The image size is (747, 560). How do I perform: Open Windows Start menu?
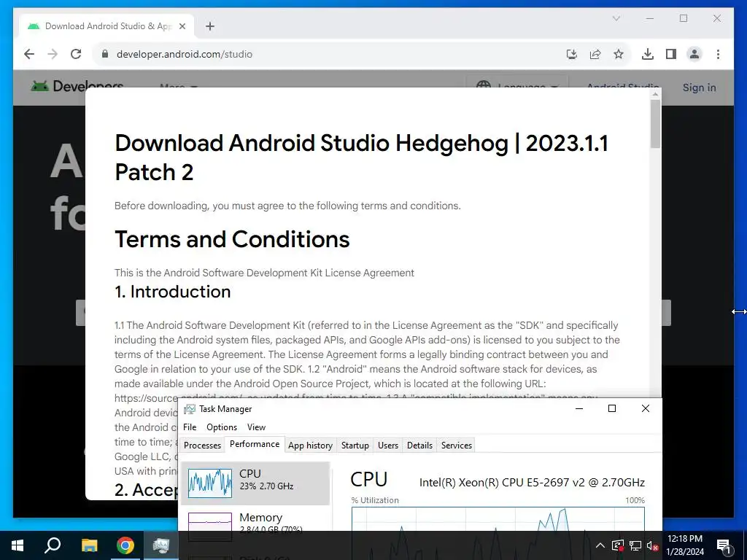(x=18, y=545)
